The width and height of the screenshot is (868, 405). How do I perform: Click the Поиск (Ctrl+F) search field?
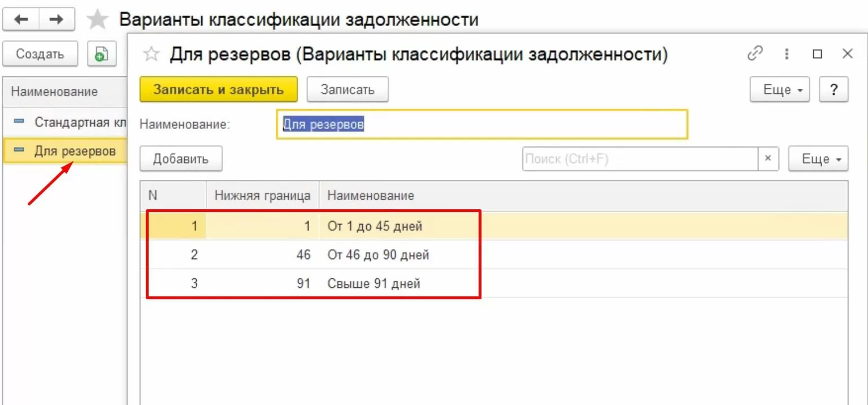640,159
